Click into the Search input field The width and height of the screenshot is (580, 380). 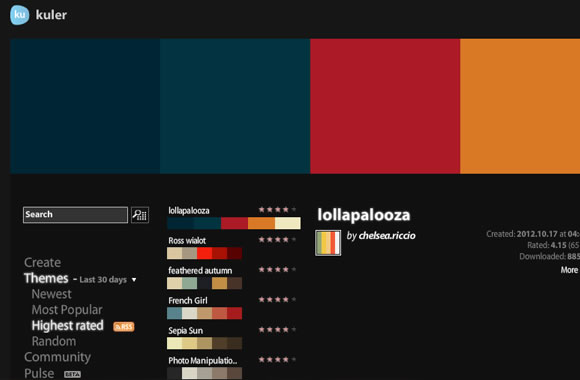pos(75,215)
